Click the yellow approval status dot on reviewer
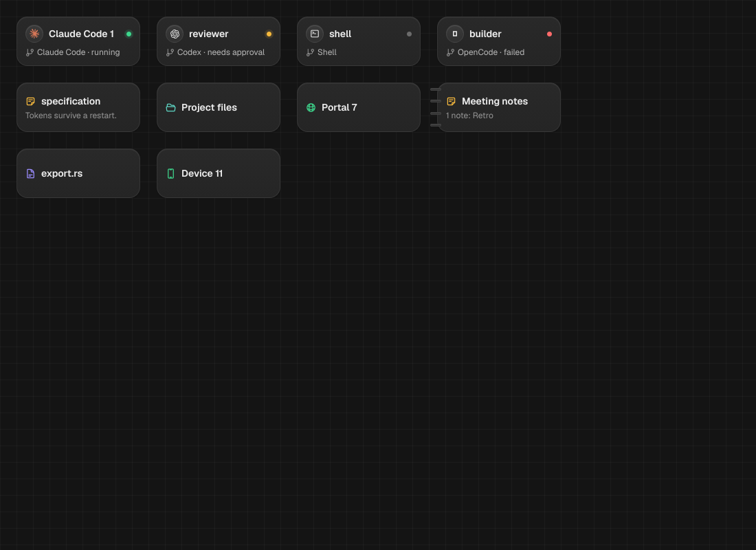The image size is (756, 550). pos(269,34)
